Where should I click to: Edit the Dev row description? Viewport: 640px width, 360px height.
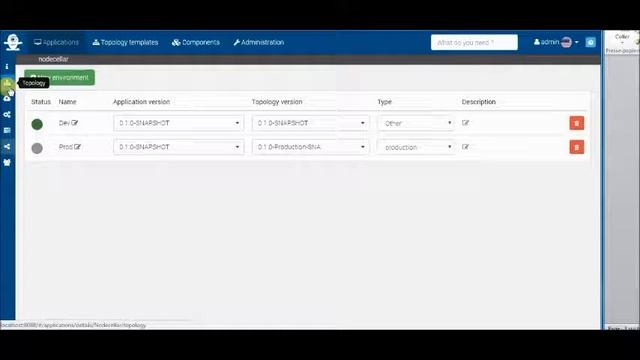pyautogui.click(x=465, y=123)
